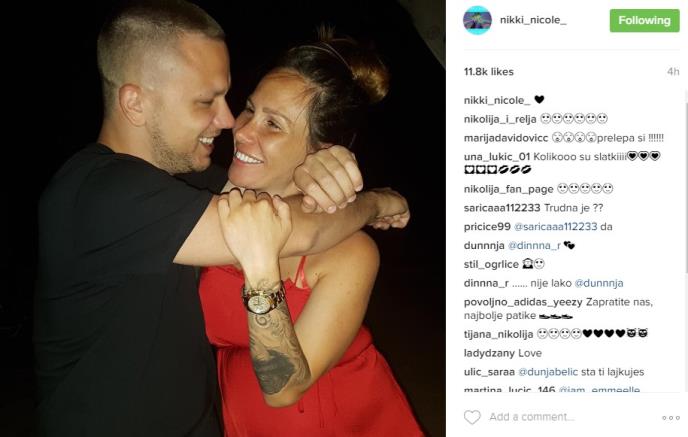
Task: Open the @saricaaa112233 mention link
Action: point(555,227)
